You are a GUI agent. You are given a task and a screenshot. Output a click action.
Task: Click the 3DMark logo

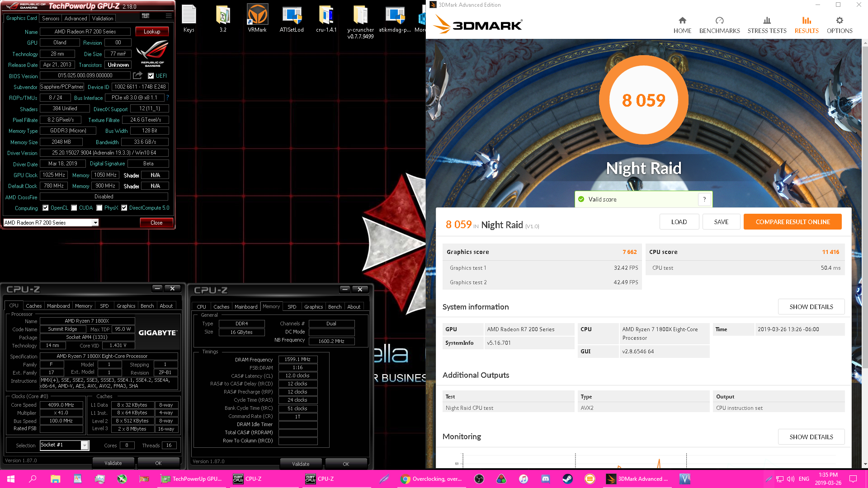(x=478, y=25)
